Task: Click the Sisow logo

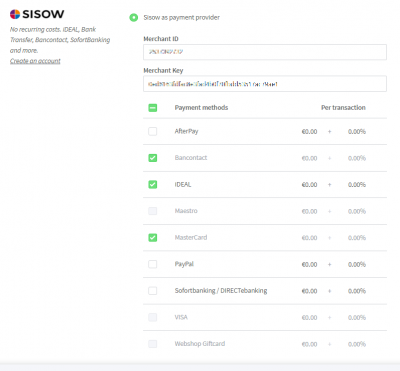Action: click(37, 14)
